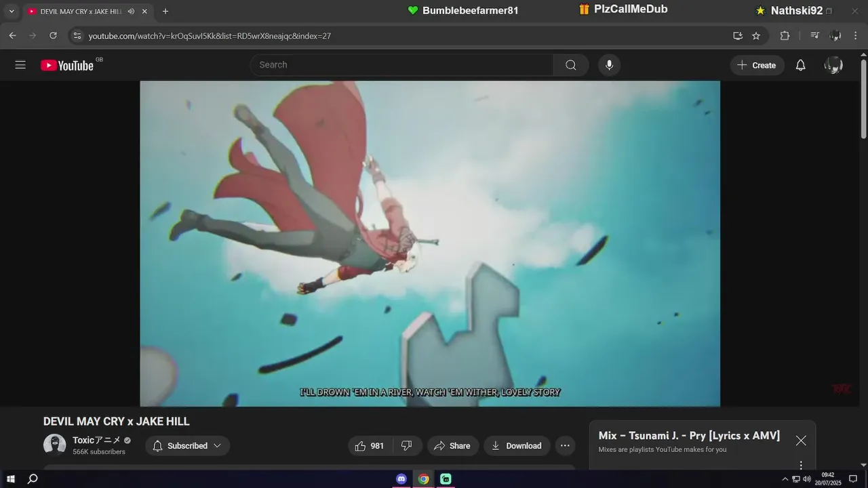Click the Download button
Image resolution: width=868 pixels, height=488 pixels.
(517, 445)
